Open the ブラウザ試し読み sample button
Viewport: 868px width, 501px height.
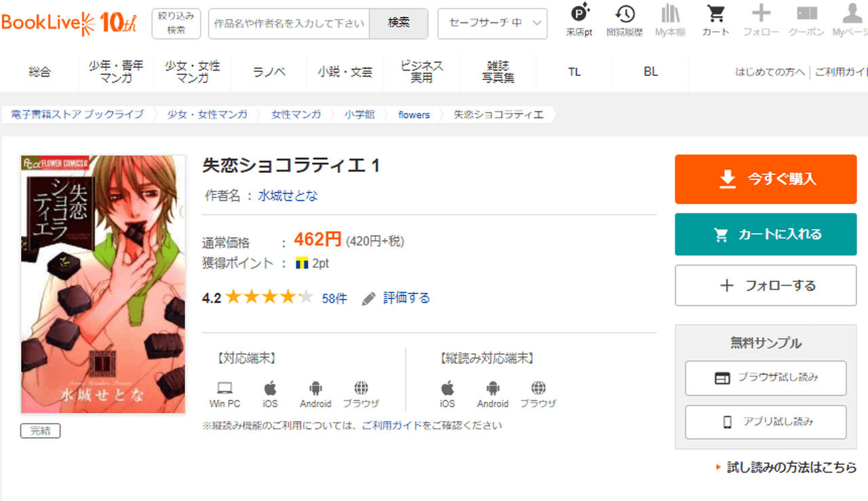[766, 378]
